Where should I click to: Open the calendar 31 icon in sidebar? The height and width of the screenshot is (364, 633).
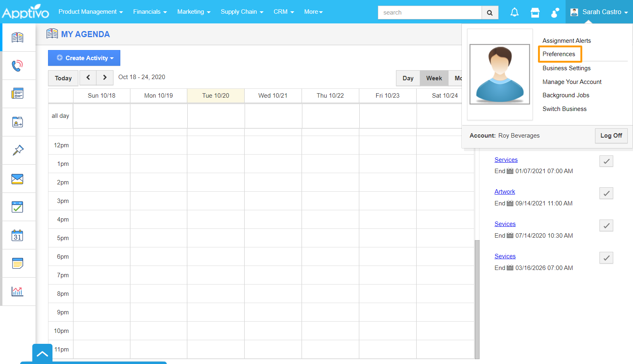click(x=17, y=235)
